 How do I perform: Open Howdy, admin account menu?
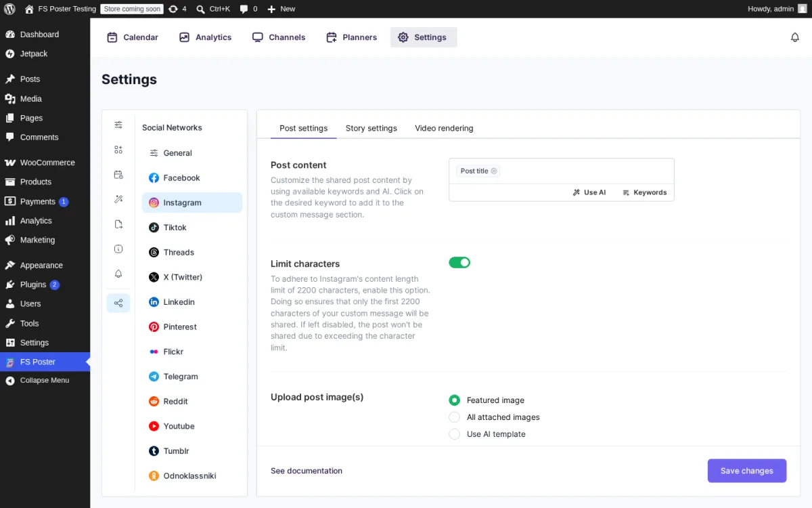coord(777,9)
